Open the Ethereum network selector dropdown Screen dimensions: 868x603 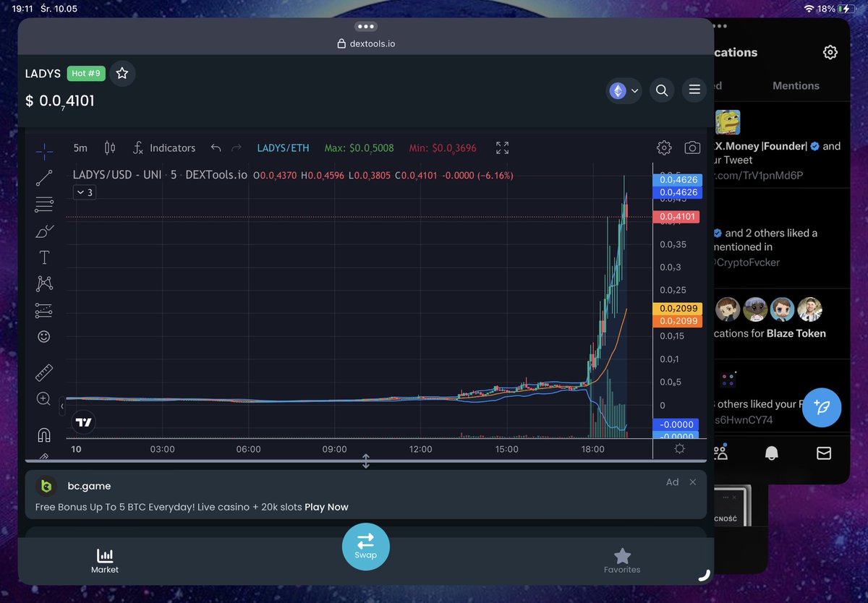[x=624, y=90]
